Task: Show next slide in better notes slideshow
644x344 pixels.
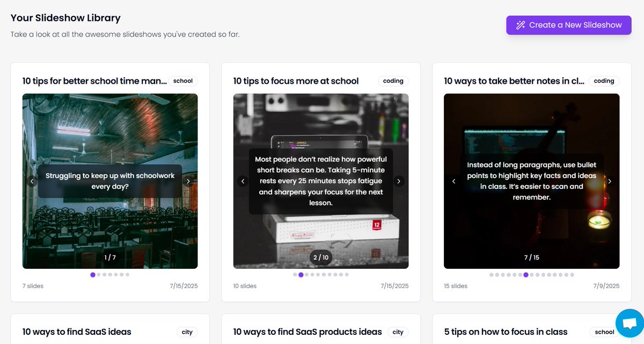Action: 610,181
